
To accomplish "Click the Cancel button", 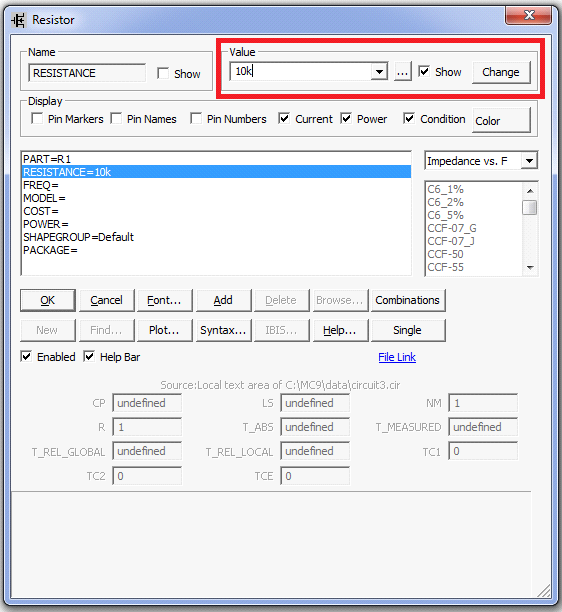I will coord(107,300).
